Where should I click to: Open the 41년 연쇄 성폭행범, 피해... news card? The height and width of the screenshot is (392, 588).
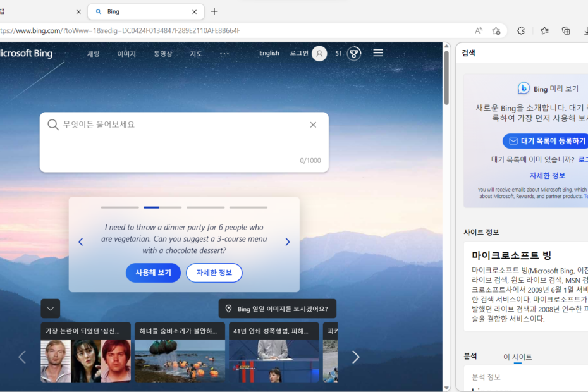(274, 352)
